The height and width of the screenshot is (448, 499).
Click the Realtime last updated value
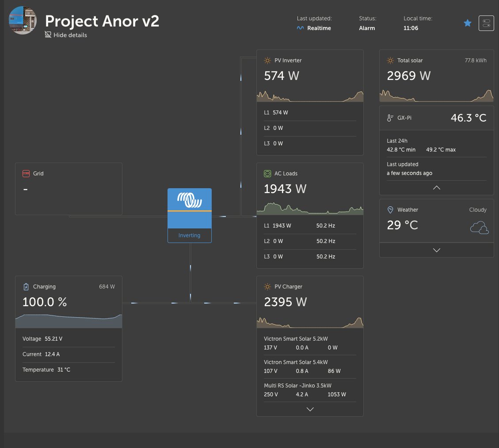[x=319, y=28]
